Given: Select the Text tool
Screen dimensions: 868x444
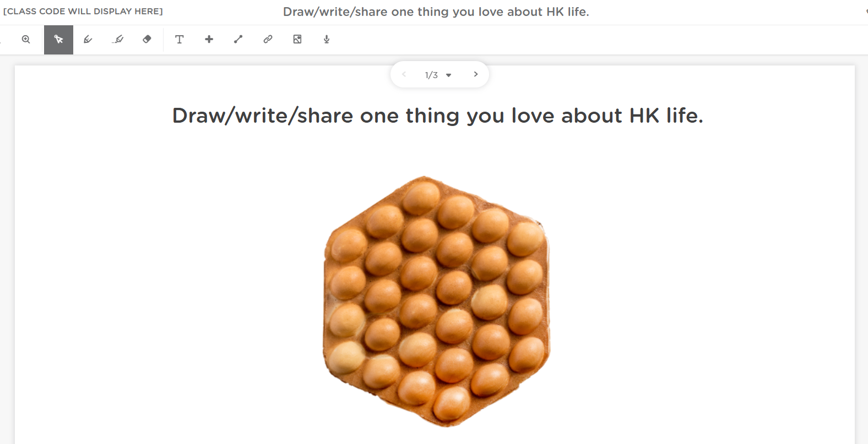Looking at the screenshot, I should [x=179, y=40].
